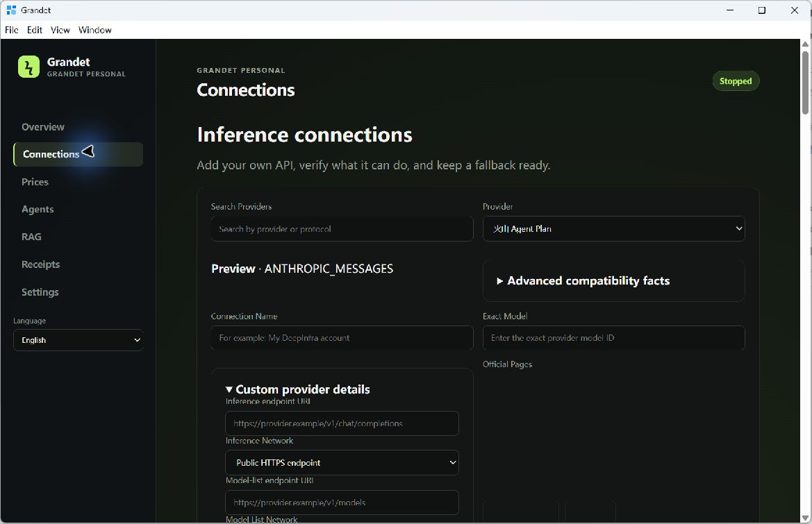Close the Grandet window
The image size is (812, 524).
(x=795, y=10)
